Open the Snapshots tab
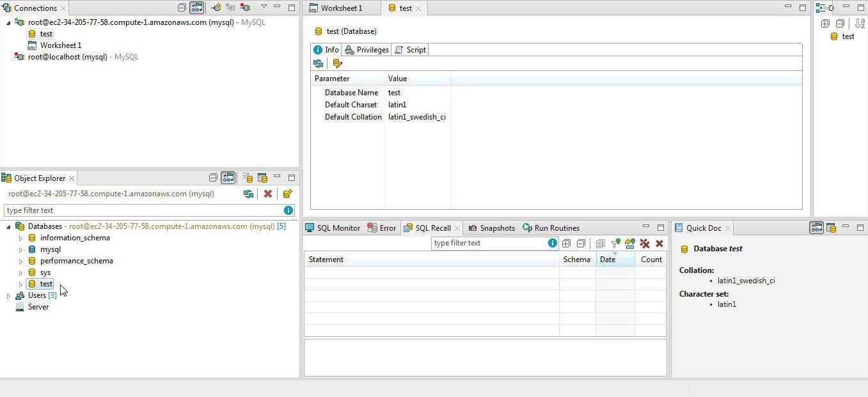Screen dimensions: 868x397 point(491,228)
